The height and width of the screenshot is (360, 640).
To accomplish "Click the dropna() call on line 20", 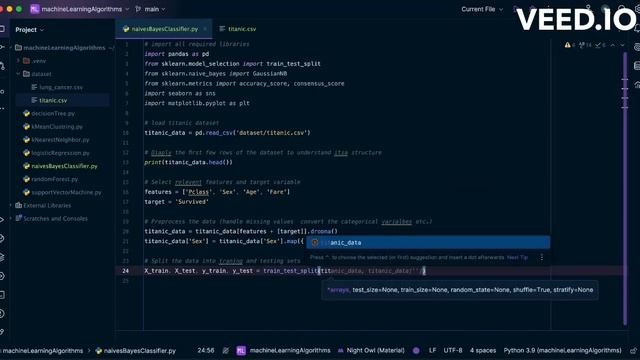I will pos(324,231).
